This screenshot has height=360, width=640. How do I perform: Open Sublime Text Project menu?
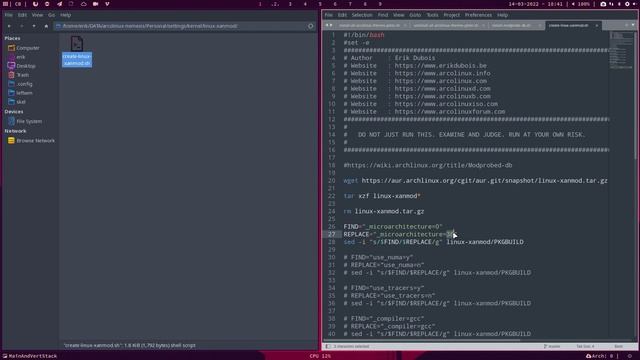coord(451,15)
